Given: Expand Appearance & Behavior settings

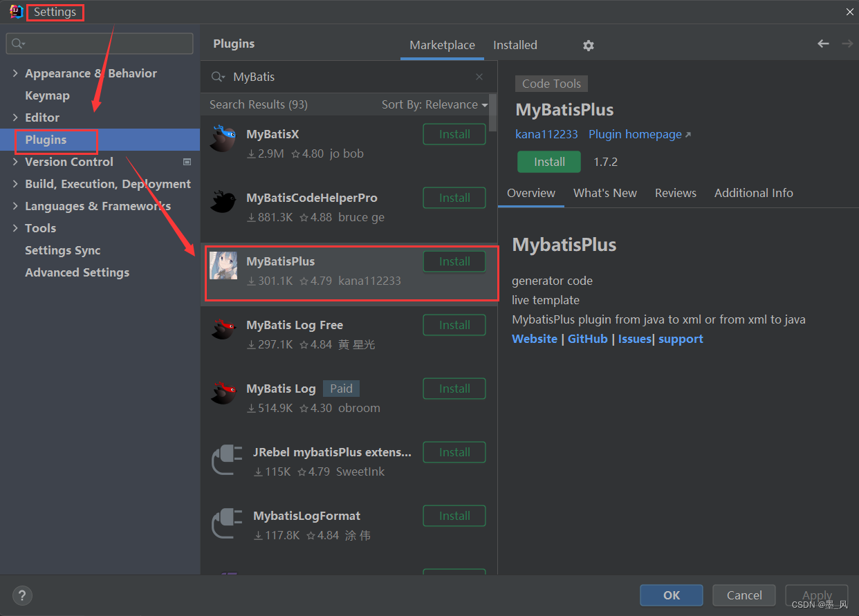Looking at the screenshot, I should [x=15, y=73].
